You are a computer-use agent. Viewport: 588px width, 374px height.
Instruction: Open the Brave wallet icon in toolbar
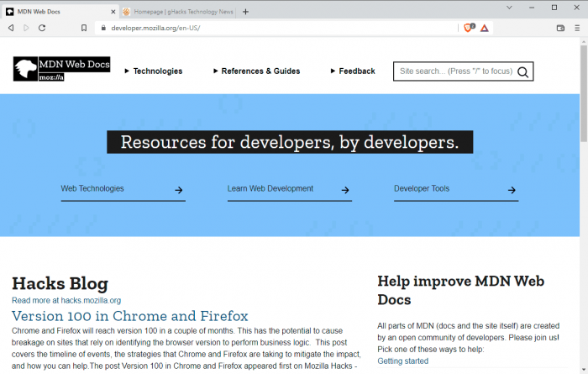click(560, 28)
